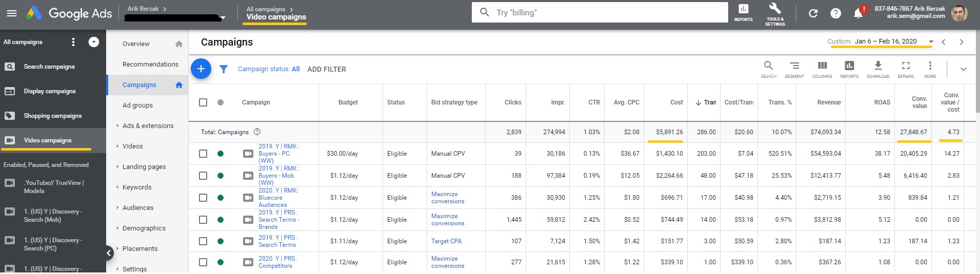Open the account profile avatar
Screen dimensions: 980x274
tap(959, 13)
